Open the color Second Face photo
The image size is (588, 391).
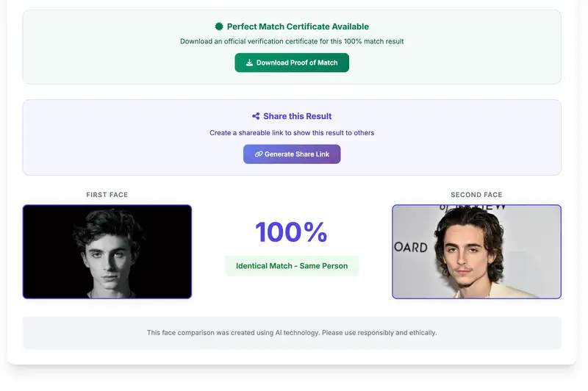point(476,251)
